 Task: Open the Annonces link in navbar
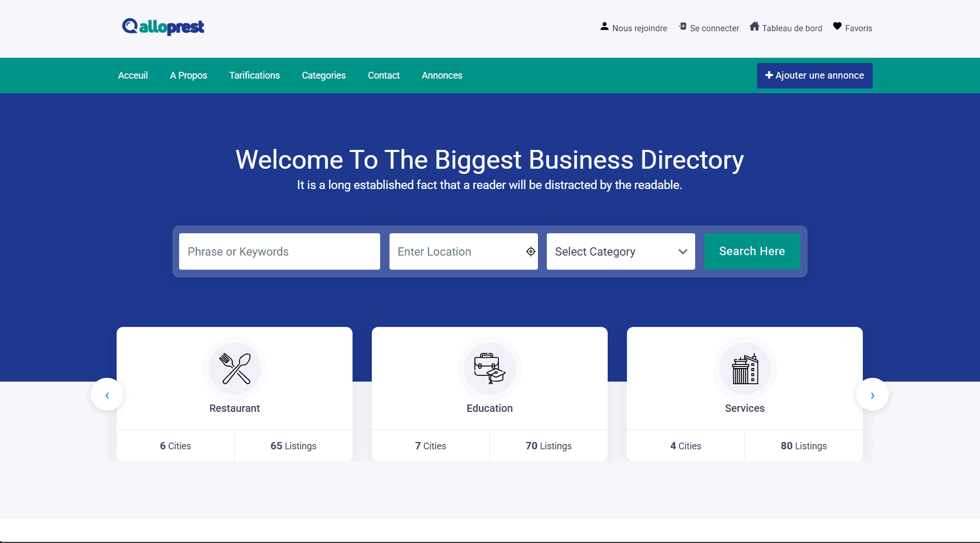click(x=442, y=75)
